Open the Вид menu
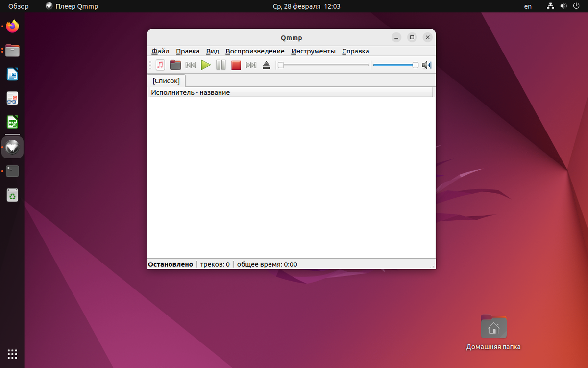Viewport: 588px width, 368px height. (x=213, y=51)
